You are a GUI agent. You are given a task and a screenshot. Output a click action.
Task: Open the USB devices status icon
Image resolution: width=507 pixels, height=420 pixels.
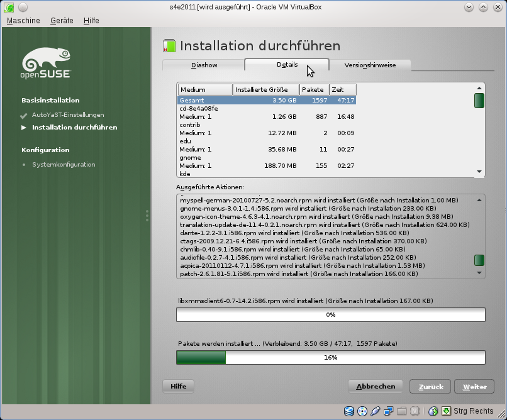(x=375, y=411)
